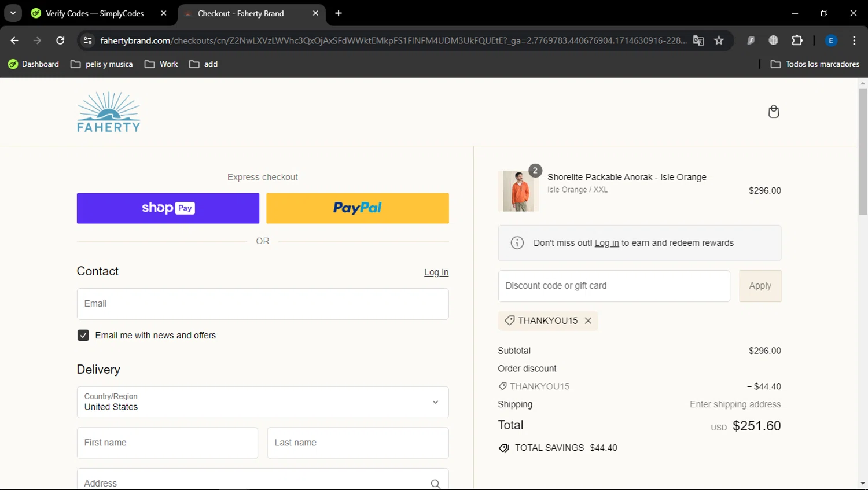Screen dimensions: 868x490
Task: Open the add bookmark folder
Action: [x=203, y=64]
